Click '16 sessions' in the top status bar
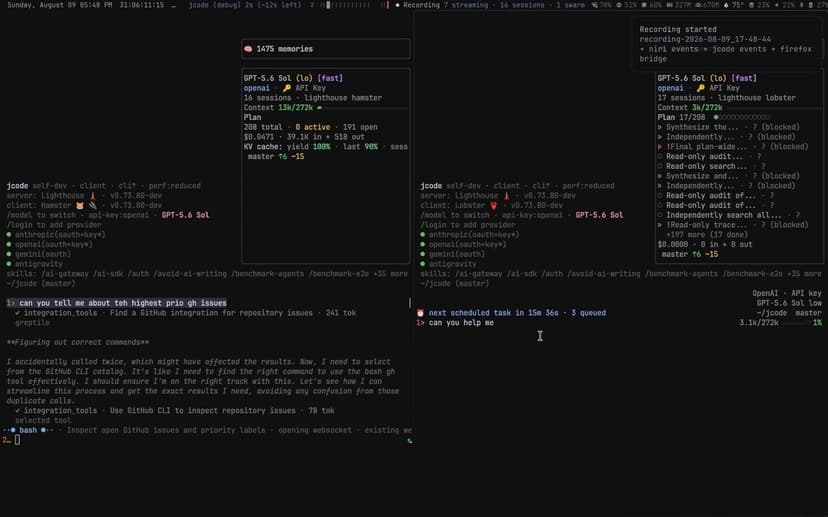Screen dimensions: 828x517 (x=522, y=5)
